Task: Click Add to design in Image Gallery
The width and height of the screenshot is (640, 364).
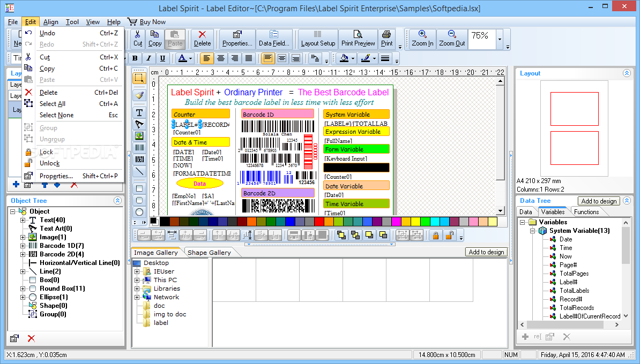Action: 486,252
